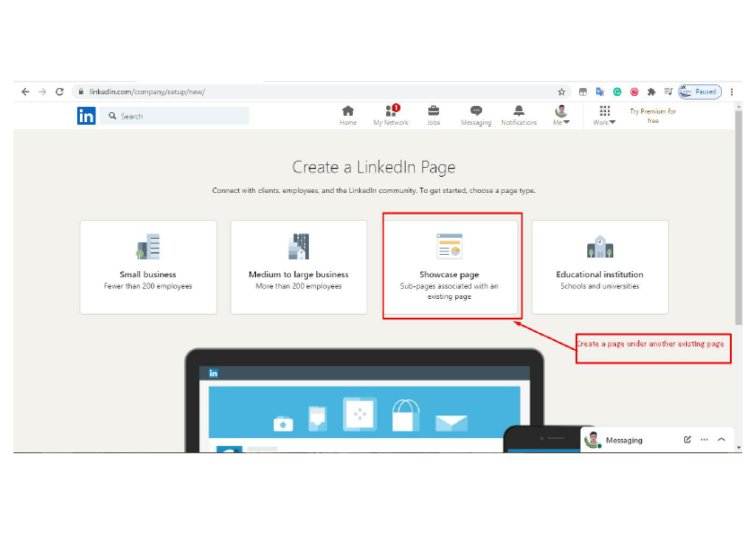Image resolution: width=756 pixels, height=534 pixels.
Task: Open the Google Translate extension icon
Action: pos(600,92)
